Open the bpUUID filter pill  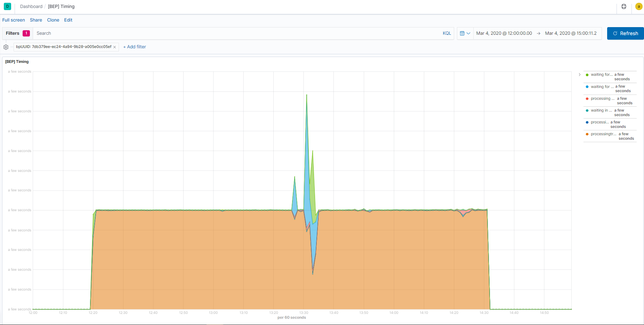64,47
